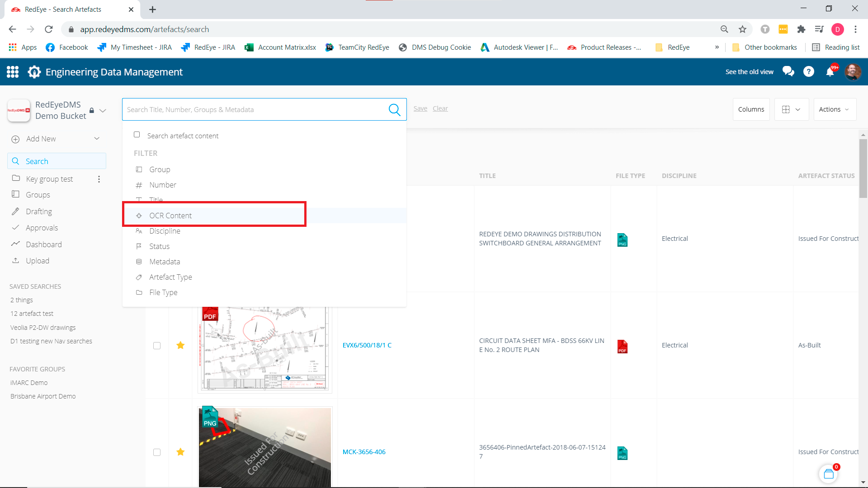Open the Brisbane Airport Demo favorite group
The height and width of the screenshot is (488, 868).
coord(43,396)
